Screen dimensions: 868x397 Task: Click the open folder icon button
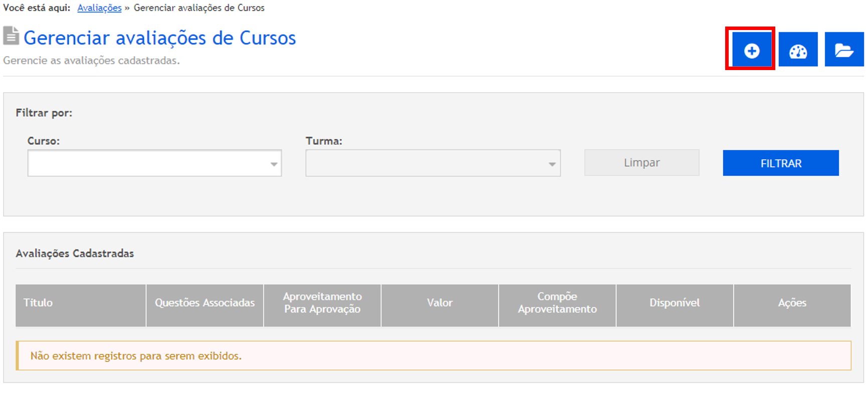tap(844, 50)
